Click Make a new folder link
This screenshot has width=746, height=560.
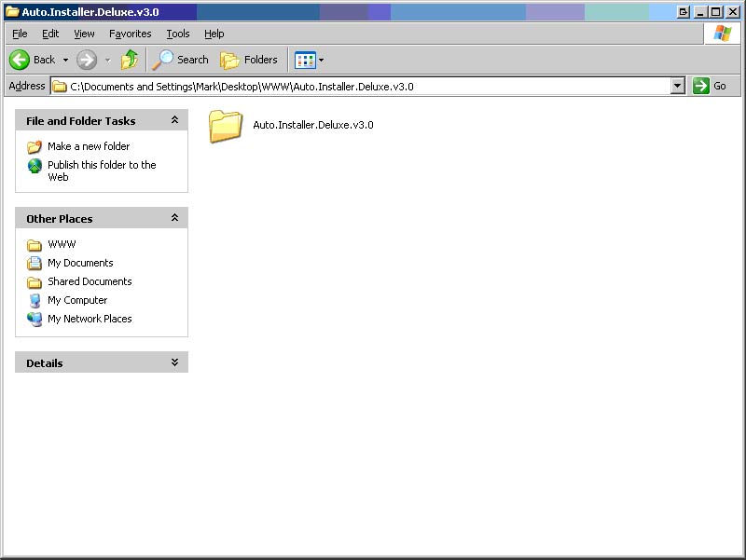(89, 146)
